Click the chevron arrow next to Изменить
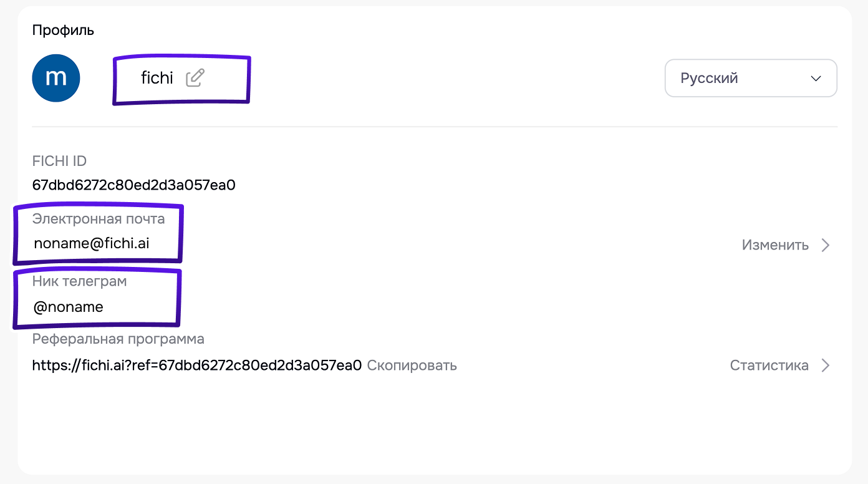Image resolution: width=868 pixels, height=484 pixels. tap(826, 245)
